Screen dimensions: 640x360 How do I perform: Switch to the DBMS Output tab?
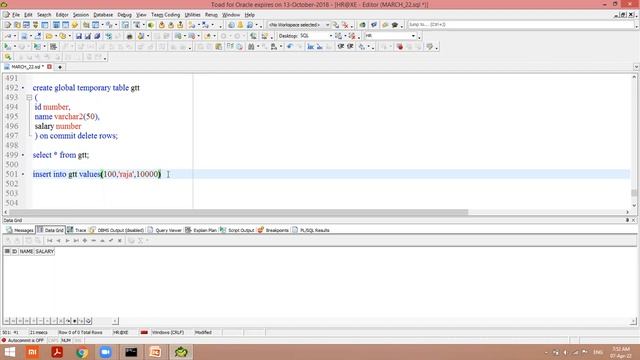tap(117, 230)
